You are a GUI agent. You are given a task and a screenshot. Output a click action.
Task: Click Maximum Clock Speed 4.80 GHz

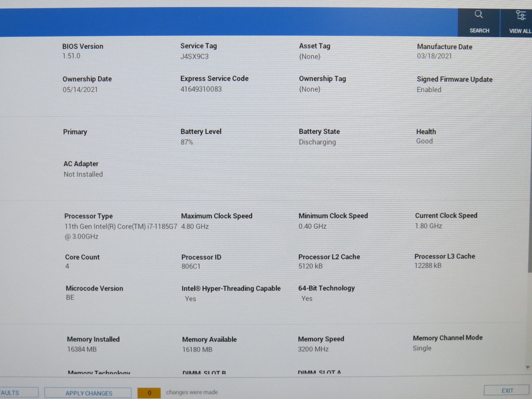195,226
